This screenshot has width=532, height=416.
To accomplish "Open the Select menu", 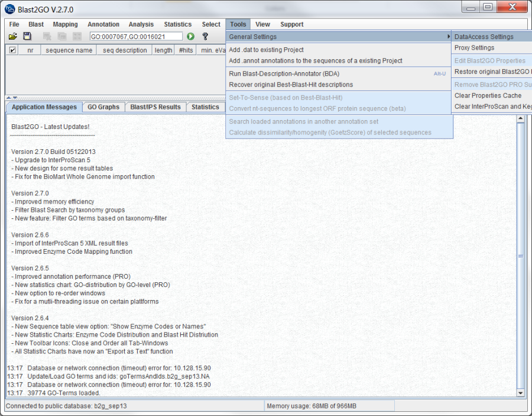I will coord(211,24).
